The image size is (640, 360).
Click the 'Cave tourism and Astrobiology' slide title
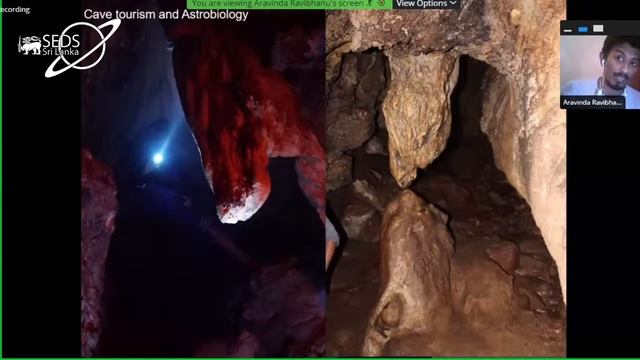pyautogui.click(x=166, y=15)
